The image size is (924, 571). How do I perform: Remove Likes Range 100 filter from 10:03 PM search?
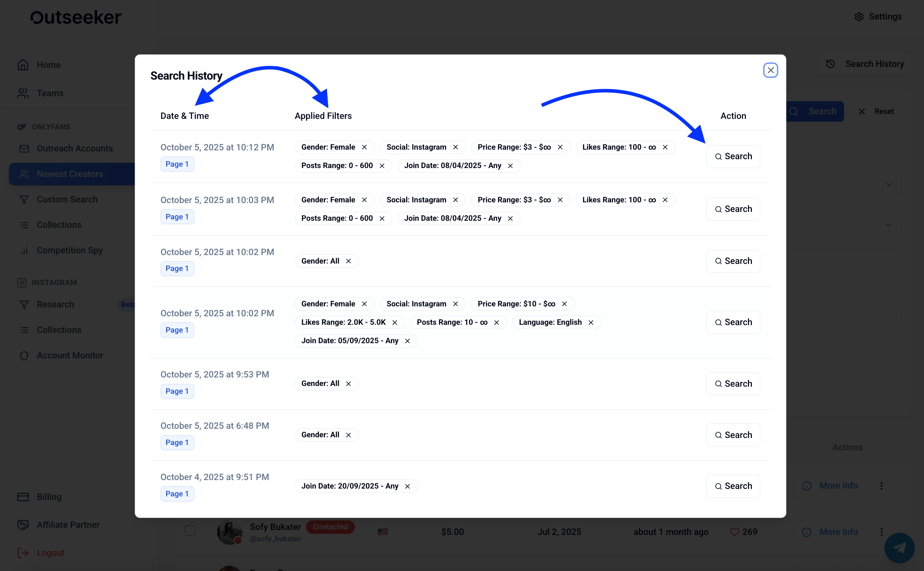click(x=665, y=200)
